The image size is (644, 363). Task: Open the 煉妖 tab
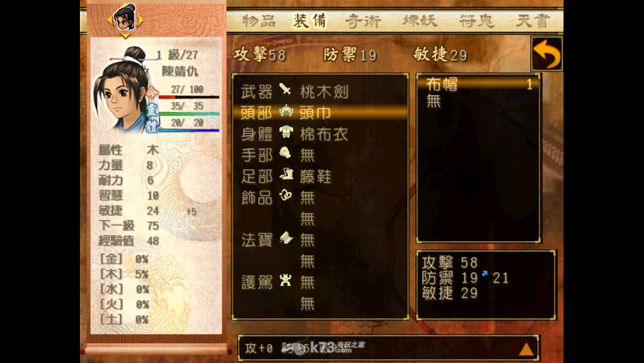point(420,20)
